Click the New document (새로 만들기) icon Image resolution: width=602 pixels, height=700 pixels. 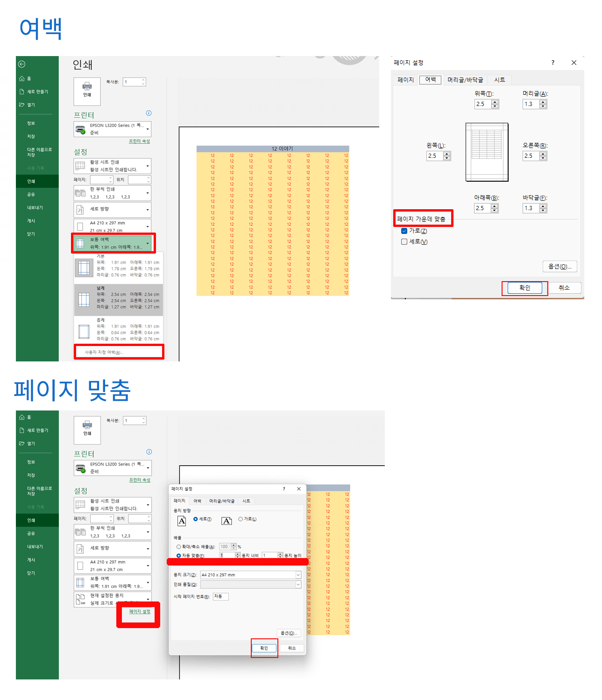click(x=22, y=92)
